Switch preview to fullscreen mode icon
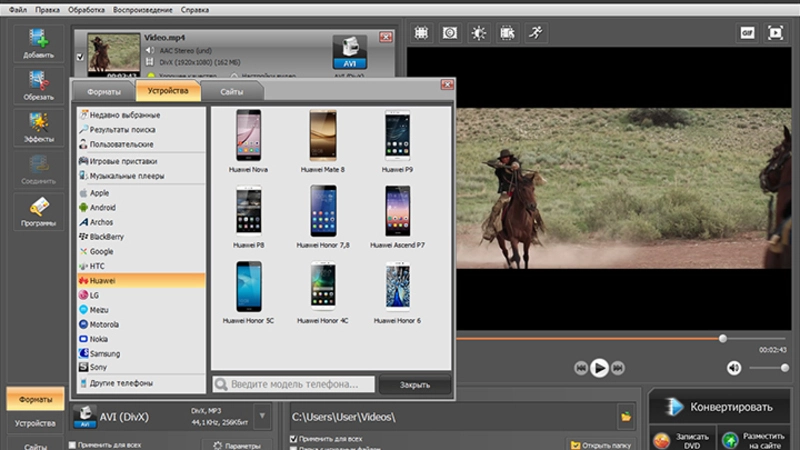 click(775, 33)
